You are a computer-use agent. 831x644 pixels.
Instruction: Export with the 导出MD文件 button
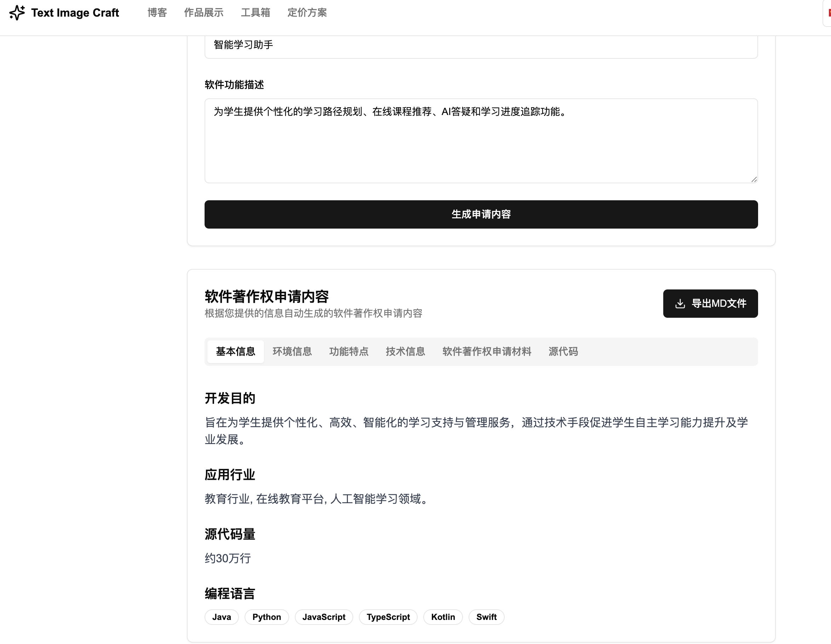tap(710, 304)
